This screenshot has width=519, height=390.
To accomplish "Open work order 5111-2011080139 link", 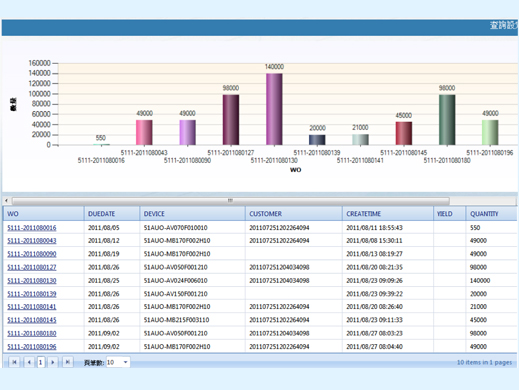I will point(32,294).
